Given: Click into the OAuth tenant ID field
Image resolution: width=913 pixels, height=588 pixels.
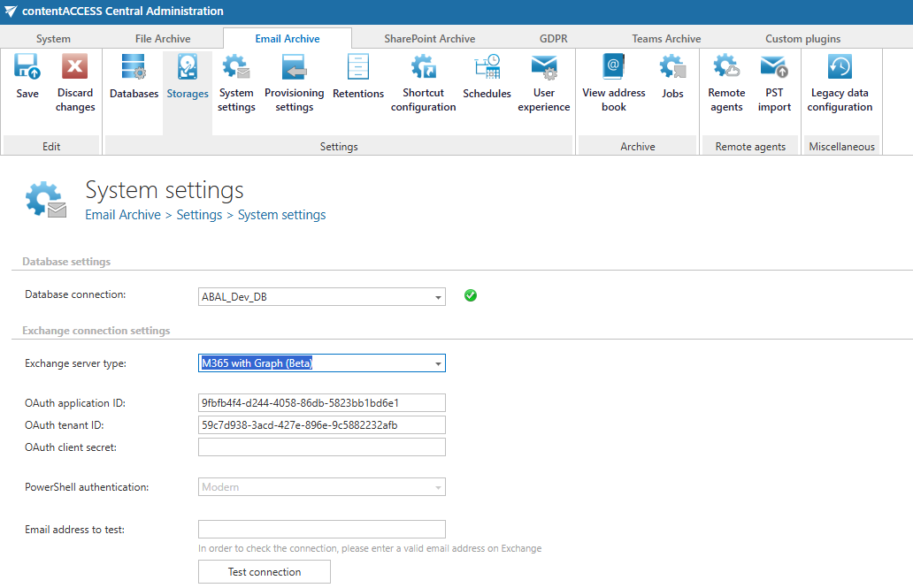Looking at the screenshot, I should [x=321, y=425].
